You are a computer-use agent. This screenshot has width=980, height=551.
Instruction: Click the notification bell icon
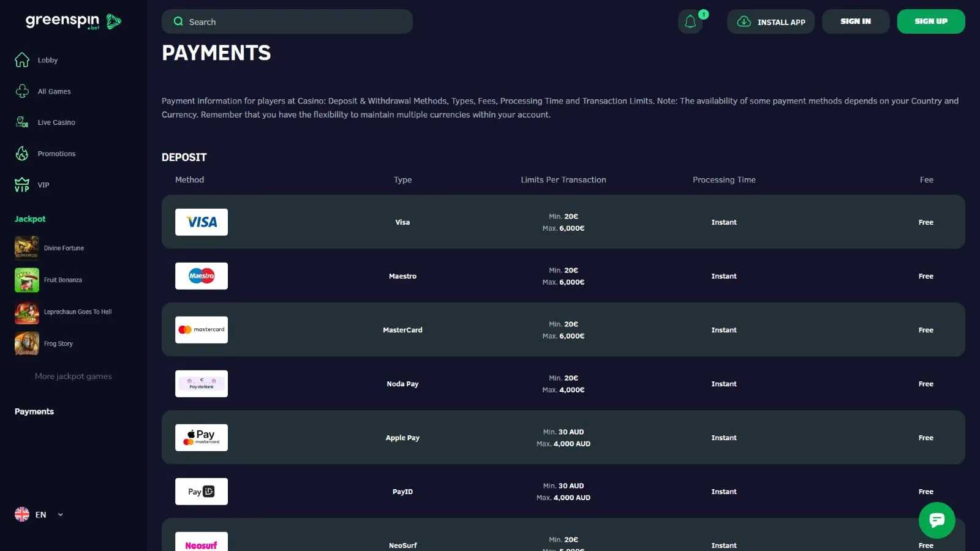tap(690, 22)
